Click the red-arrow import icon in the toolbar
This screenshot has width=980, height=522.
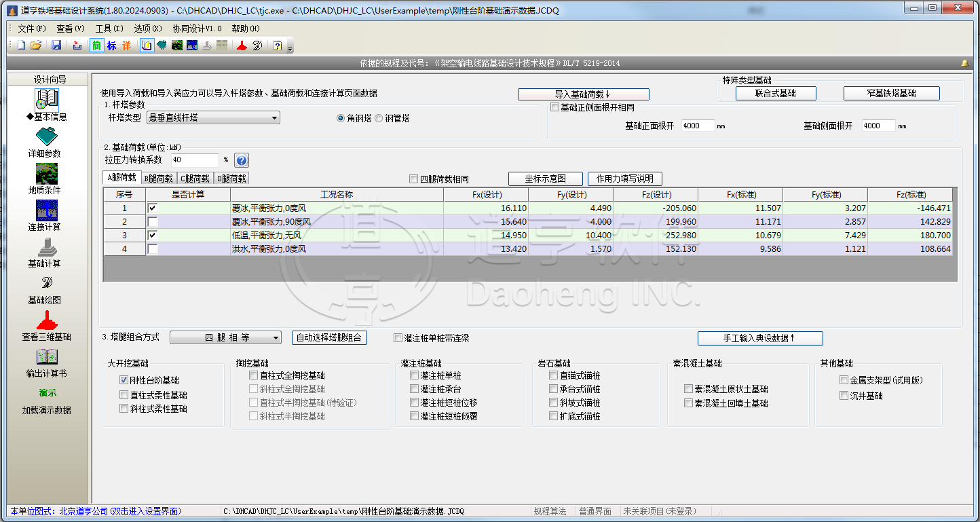click(77, 45)
